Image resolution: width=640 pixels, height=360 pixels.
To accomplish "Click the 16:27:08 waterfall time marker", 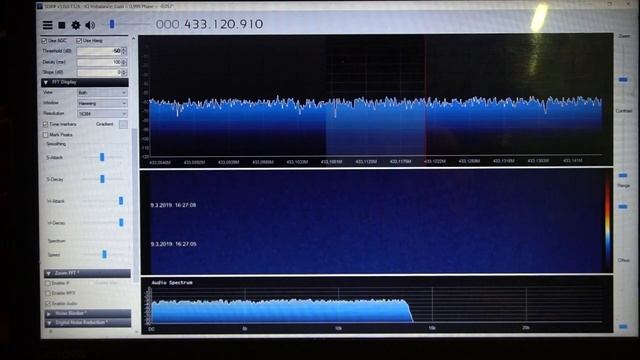I will (x=173, y=205).
